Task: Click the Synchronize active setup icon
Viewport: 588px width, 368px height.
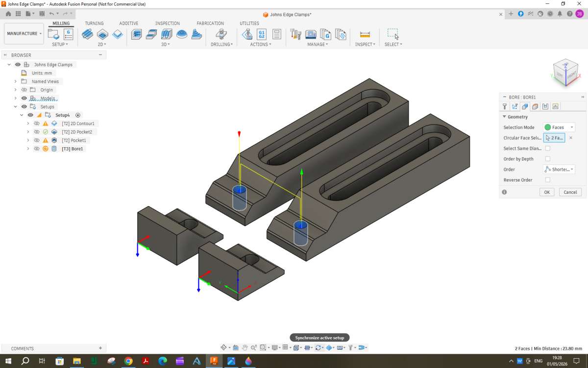Action: [x=318, y=347]
